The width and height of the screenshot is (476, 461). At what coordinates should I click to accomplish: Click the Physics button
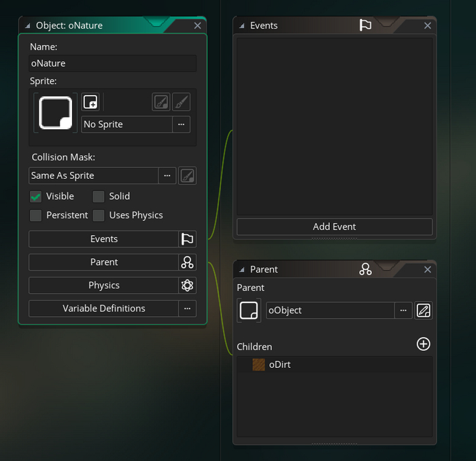[x=103, y=286]
